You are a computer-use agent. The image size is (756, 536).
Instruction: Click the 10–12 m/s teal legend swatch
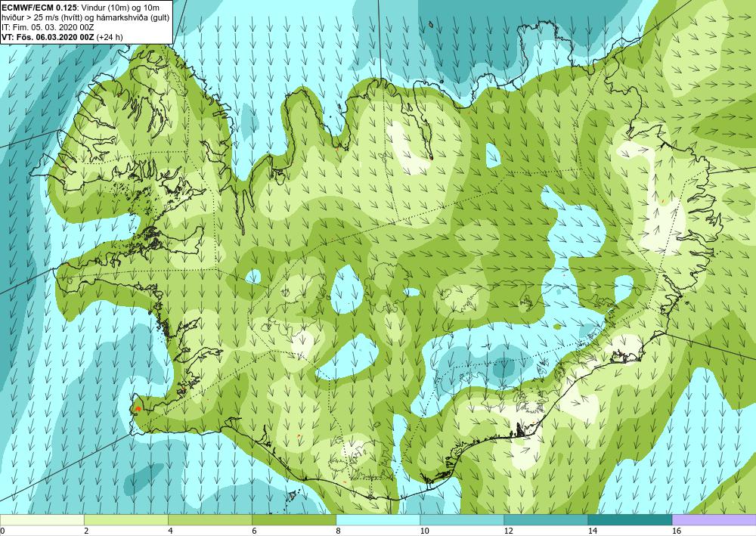pyautogui.click(x=462, y=519)
